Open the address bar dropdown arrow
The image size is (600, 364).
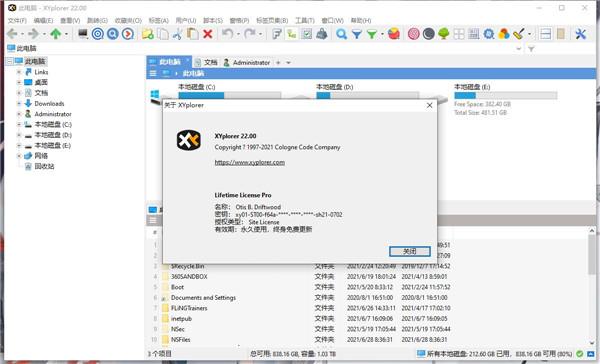pos(519,49)
